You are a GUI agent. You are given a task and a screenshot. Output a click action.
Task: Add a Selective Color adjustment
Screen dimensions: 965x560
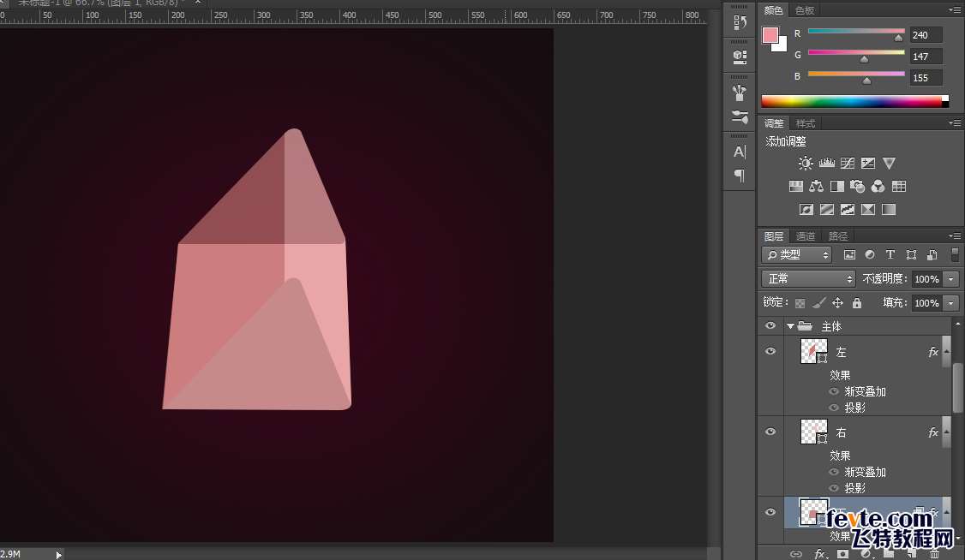coord(868,210)
